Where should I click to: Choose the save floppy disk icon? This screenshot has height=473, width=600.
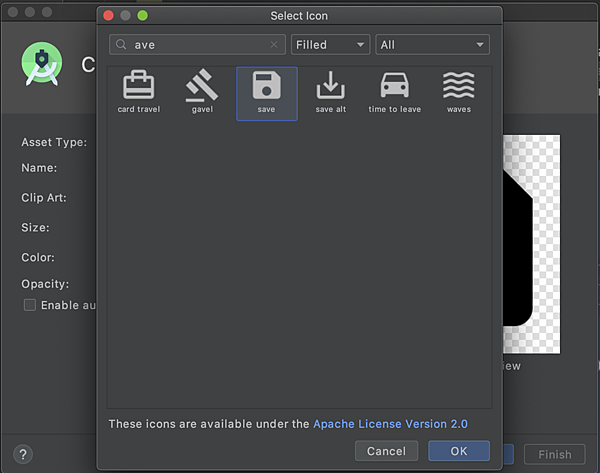[x=267, y=94]
